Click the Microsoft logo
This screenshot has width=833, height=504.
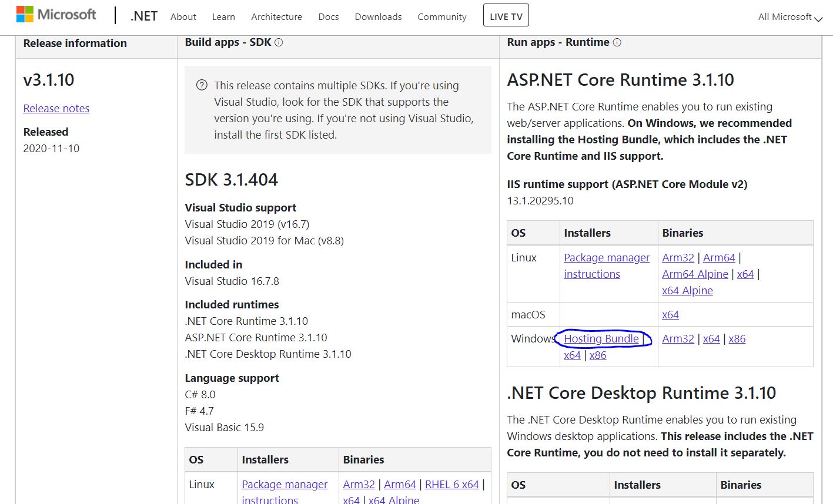[x=56, y=14]
